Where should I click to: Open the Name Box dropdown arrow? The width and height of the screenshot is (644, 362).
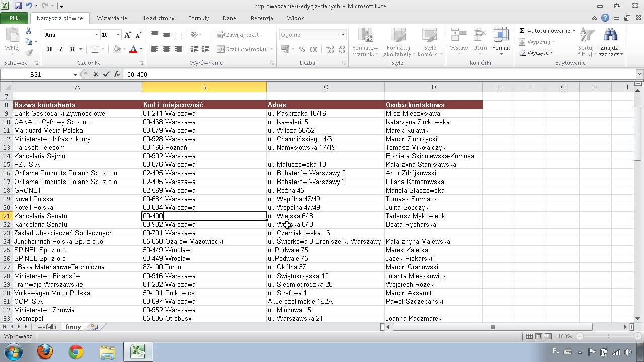coord(75,74)
